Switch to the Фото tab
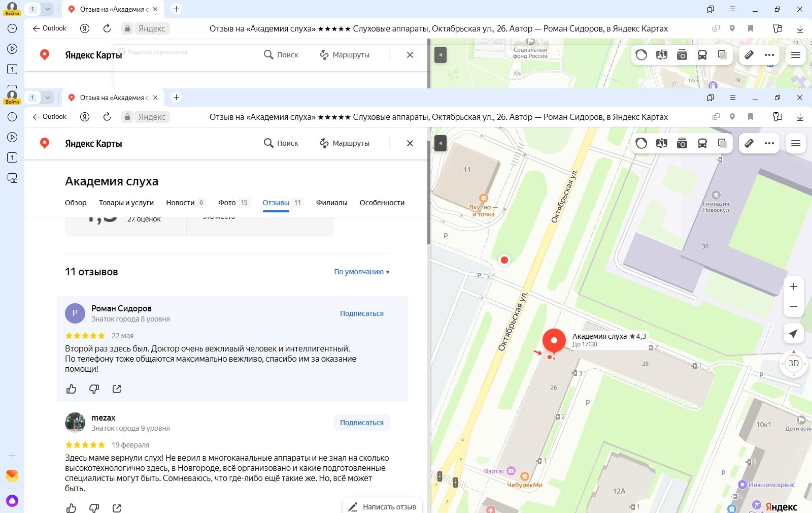 click(227, 203)
